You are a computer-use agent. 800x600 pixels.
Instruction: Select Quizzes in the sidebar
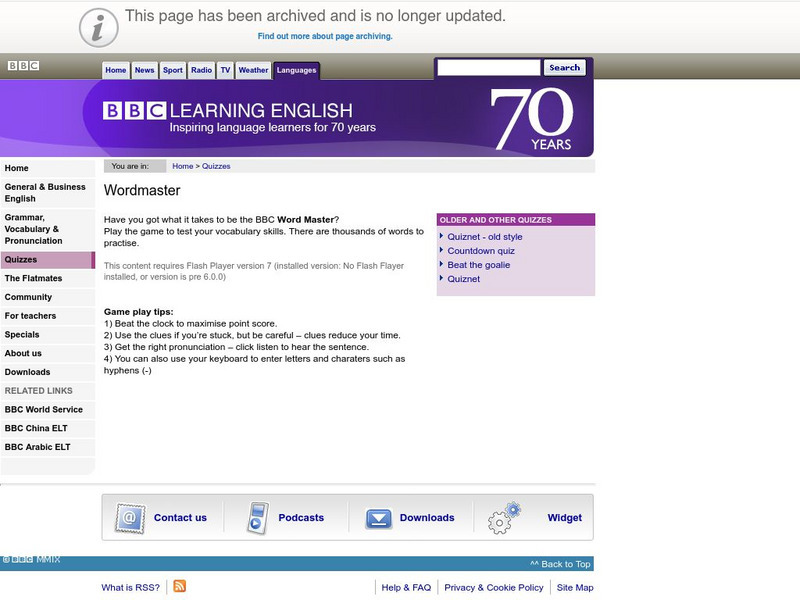click(x=47, y=260)
